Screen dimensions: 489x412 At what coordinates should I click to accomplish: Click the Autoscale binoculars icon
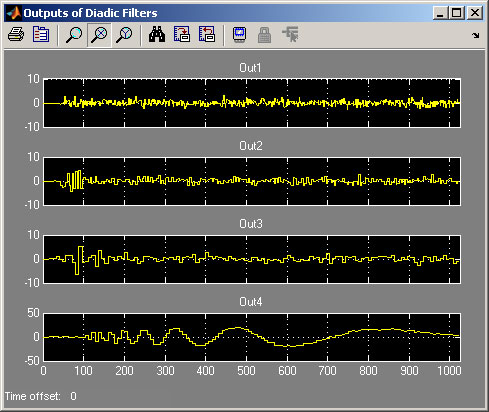coord(157,34)
